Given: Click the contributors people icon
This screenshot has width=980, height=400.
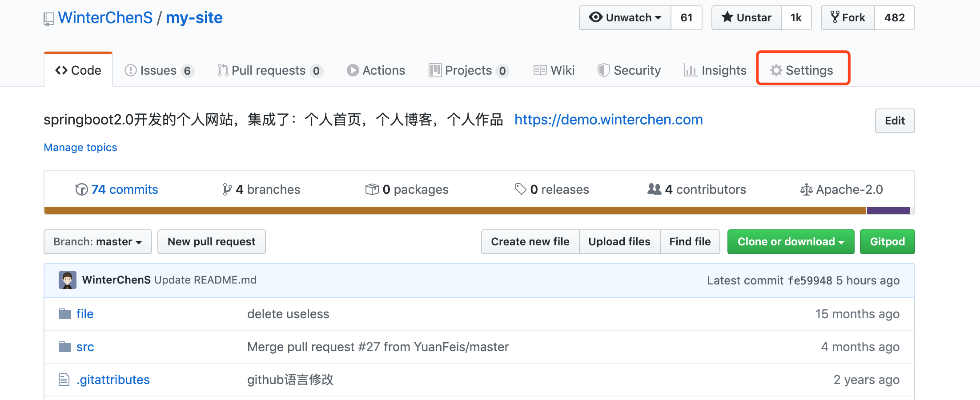Looking at the screenshot, I should 654,189.
